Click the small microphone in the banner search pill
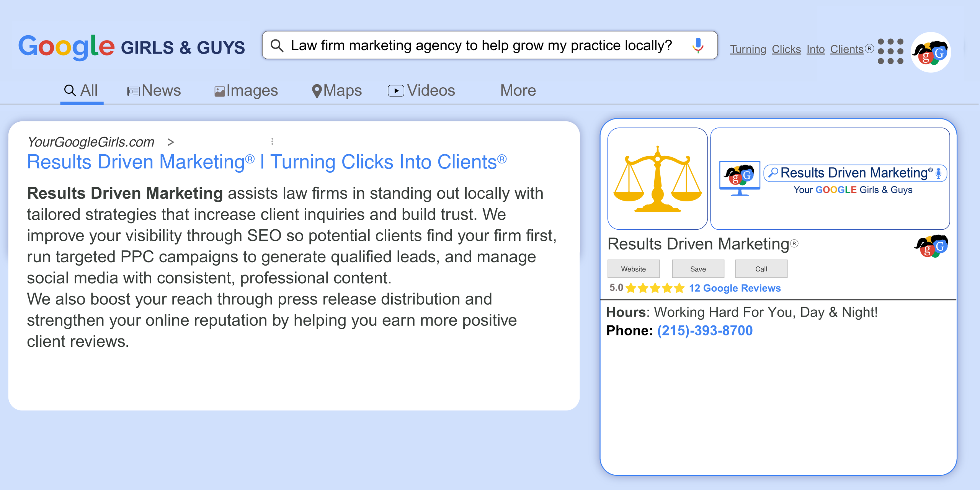 pos(938,173)
